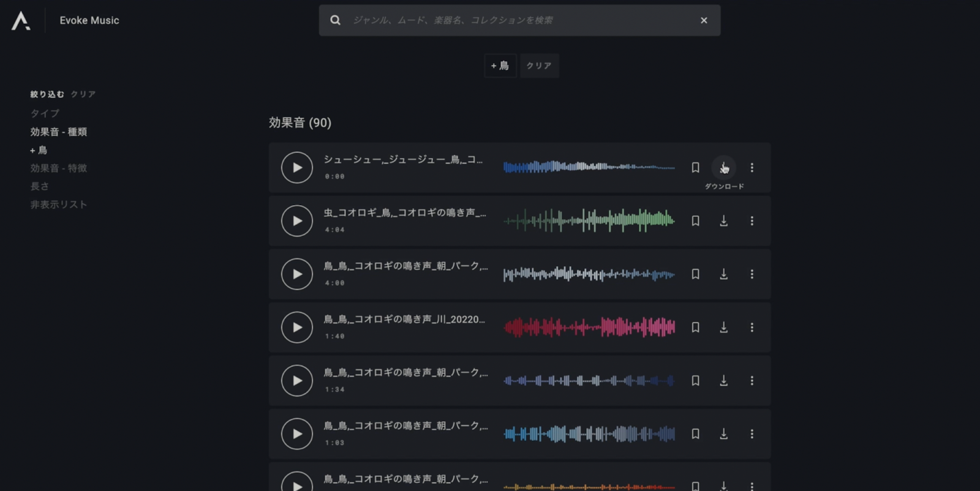980x491 pixels.
Task: Clear the search box with the X
Action: click(x=704, y=20)
